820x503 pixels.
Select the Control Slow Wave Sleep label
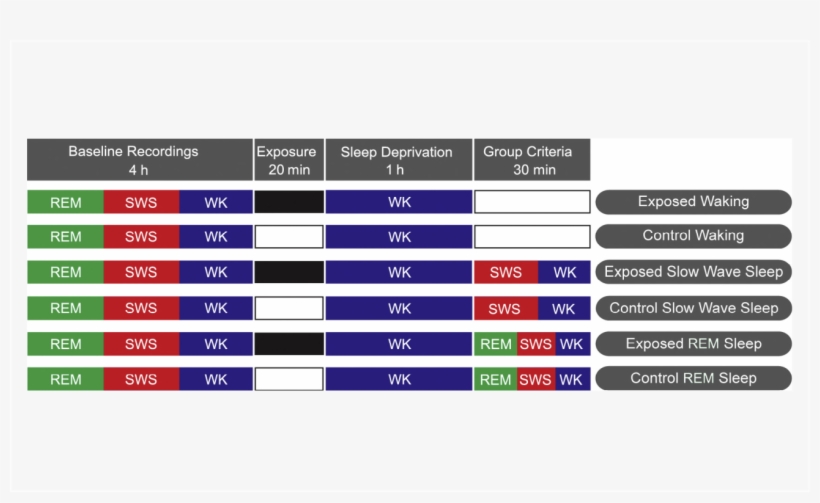tap(693, 308)
